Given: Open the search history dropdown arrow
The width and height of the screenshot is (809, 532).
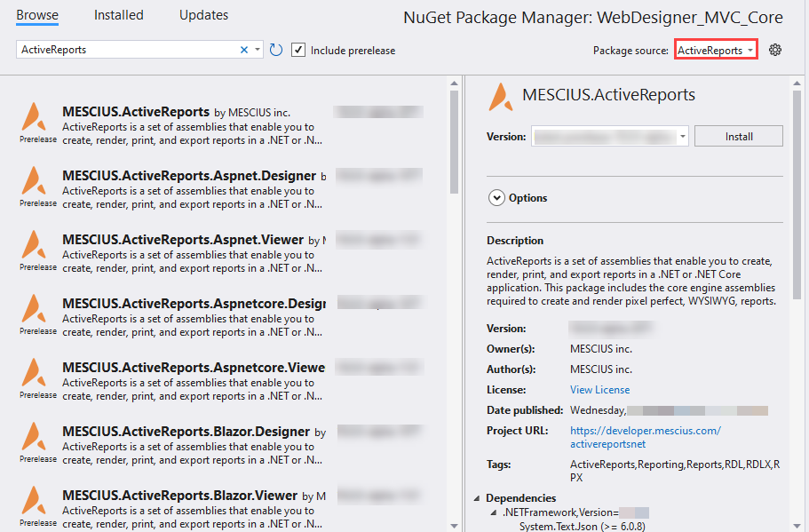Looking at the screenshot, I should 257,50.
